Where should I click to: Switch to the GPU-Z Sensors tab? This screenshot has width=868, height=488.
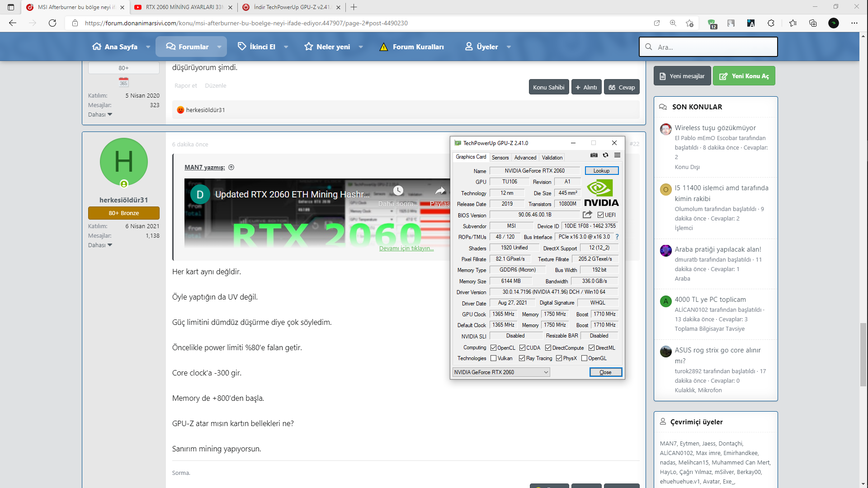tap(500, 158)
